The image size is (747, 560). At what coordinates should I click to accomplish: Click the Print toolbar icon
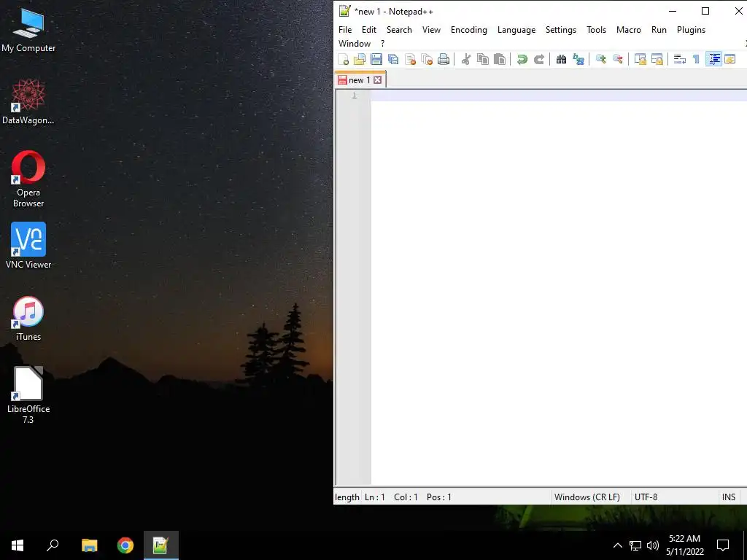443,59
